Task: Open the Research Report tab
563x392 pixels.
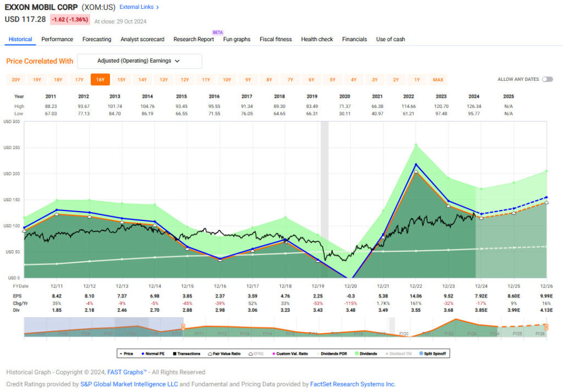Action: tap(194, 39)
